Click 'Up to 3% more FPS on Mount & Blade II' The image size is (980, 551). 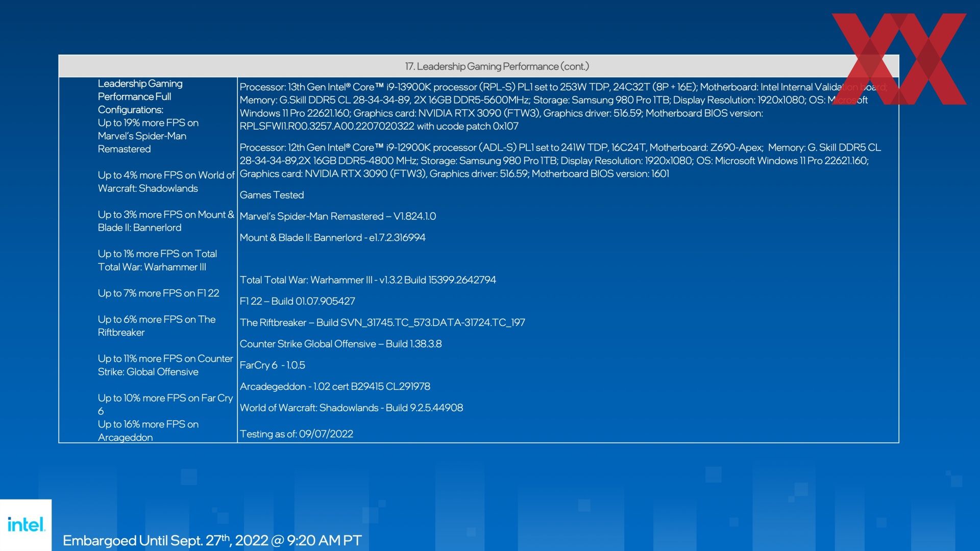tap(166, 221)
